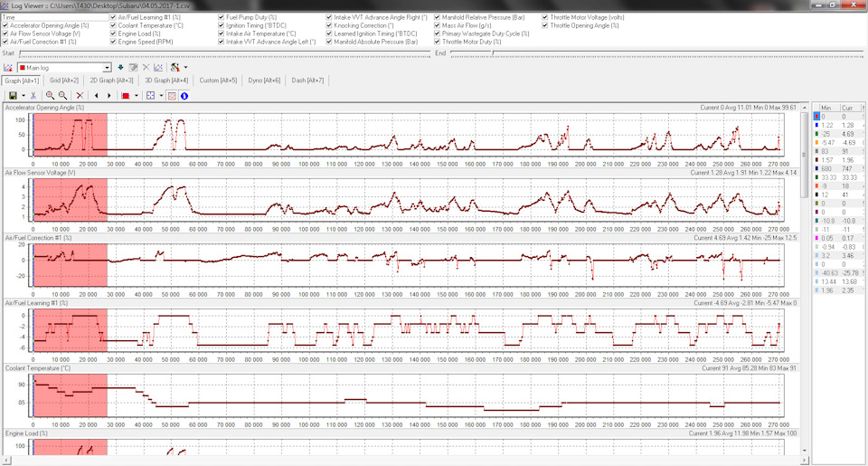868x466 pixels.
Task: Click the 13.68 Curr value in the table
Action: (850, 282)
